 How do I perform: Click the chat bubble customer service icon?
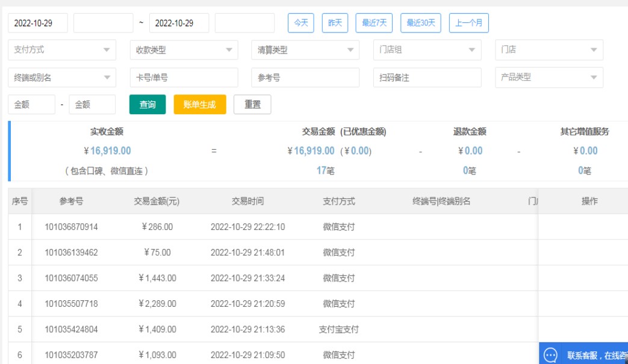point(550,355)
